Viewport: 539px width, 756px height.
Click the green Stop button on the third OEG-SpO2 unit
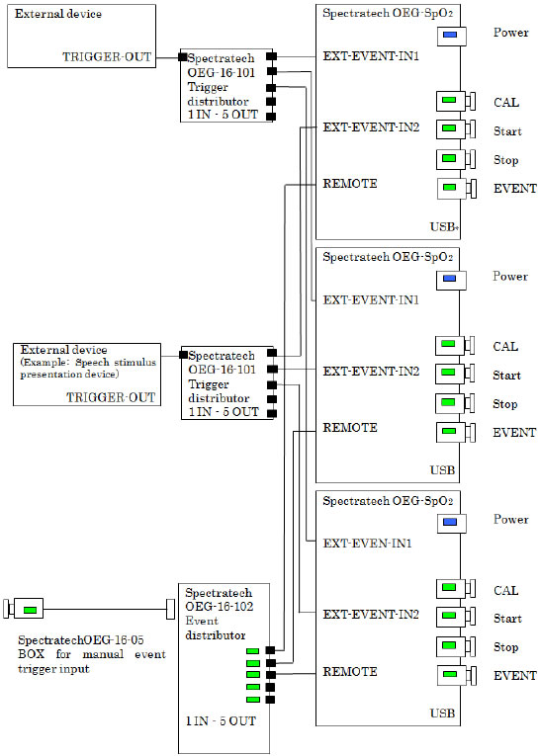click(x=449, y=645)
